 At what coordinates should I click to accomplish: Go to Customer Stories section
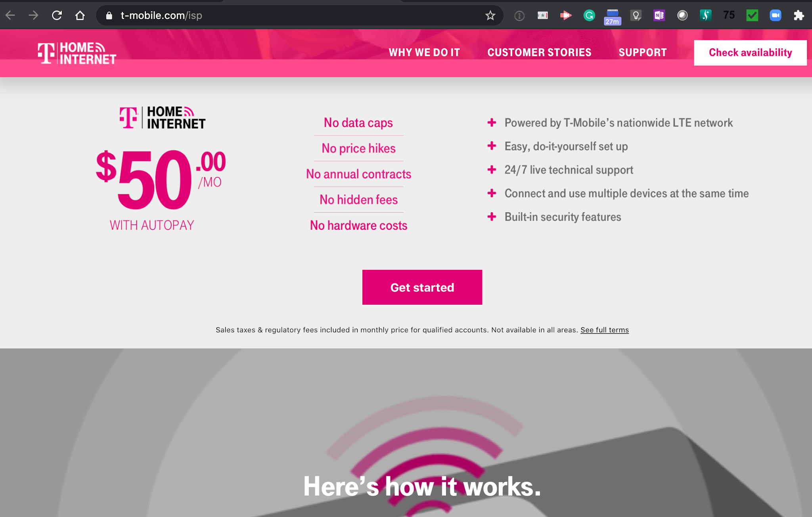point(539,52)
